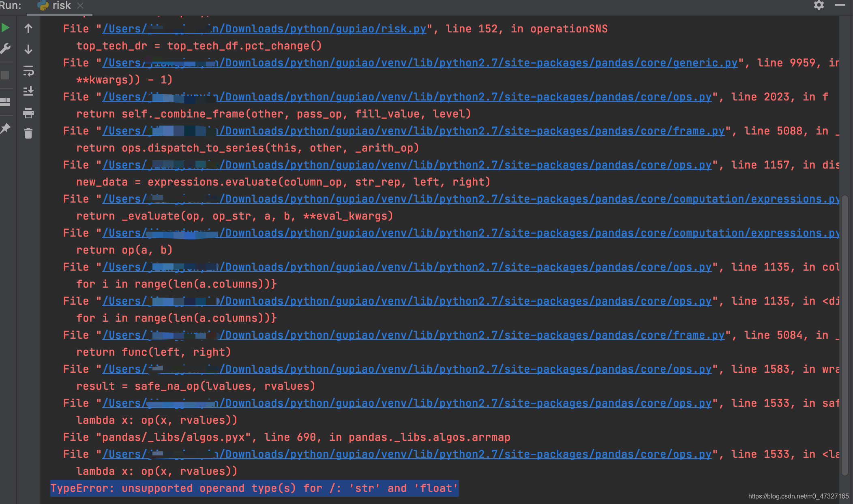
Task: Click the '**kwargs)) - 1)' line
Action: tap(124, 80)
